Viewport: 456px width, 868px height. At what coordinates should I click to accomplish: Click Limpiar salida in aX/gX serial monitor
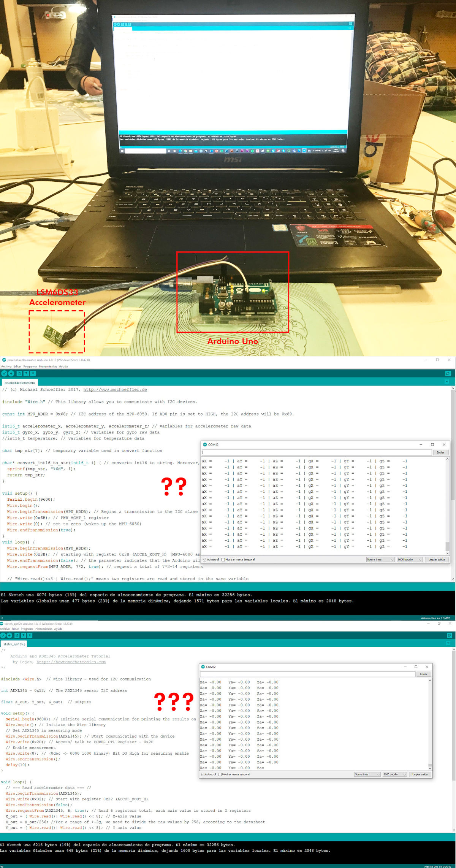click(436, 560)
